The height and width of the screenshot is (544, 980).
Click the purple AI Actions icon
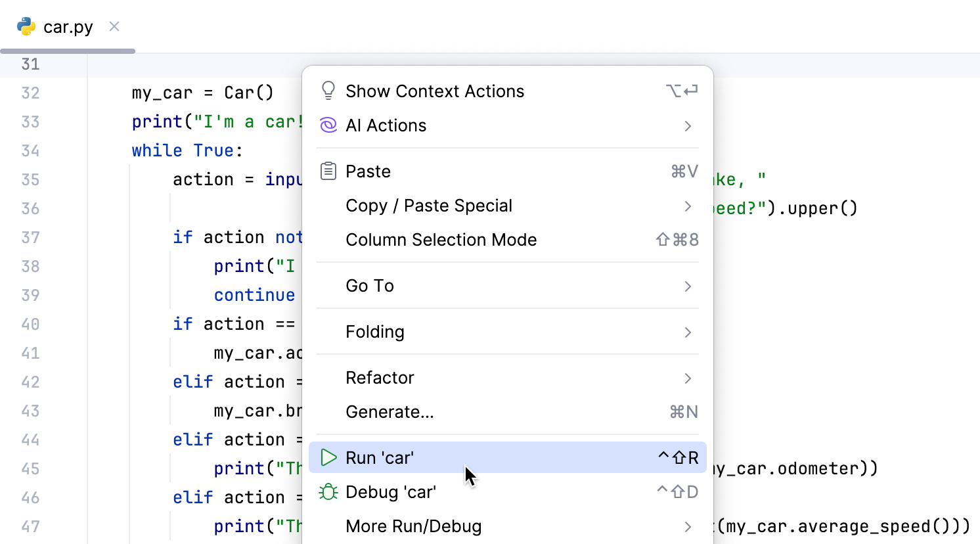click(328, 125)
